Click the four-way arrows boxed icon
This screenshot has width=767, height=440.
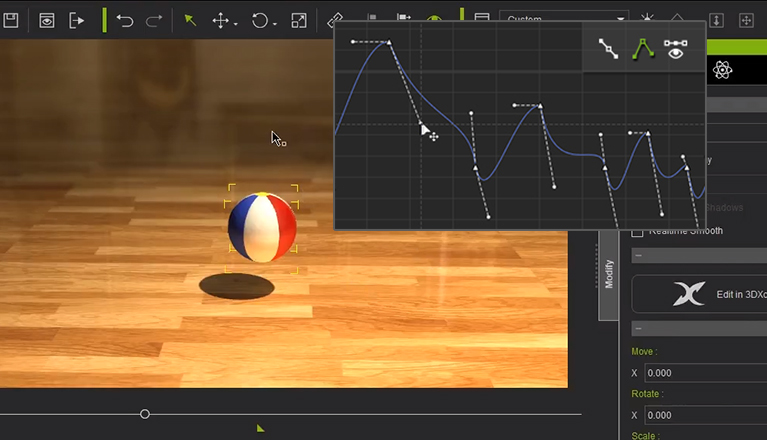(x=746, y=20)
